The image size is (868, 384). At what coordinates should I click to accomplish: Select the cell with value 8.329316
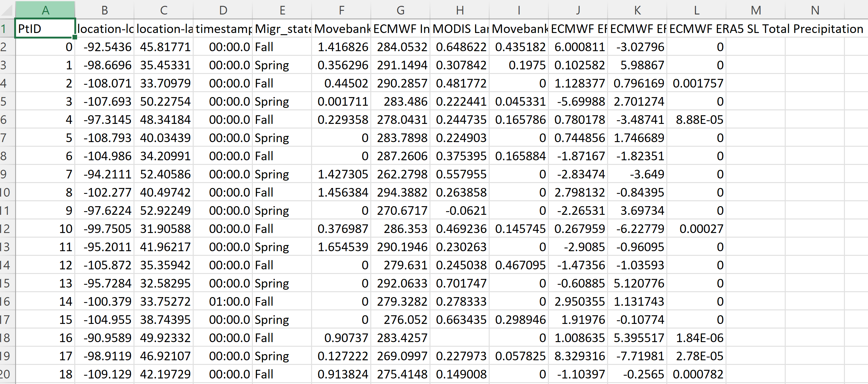(578, 356)
